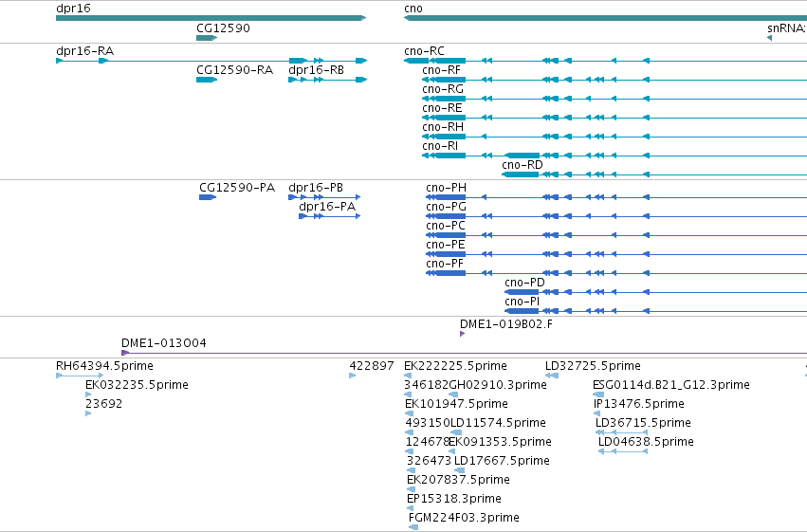Click the EK222225.5prime EST
807x532 pixels.
pos(408,376)
